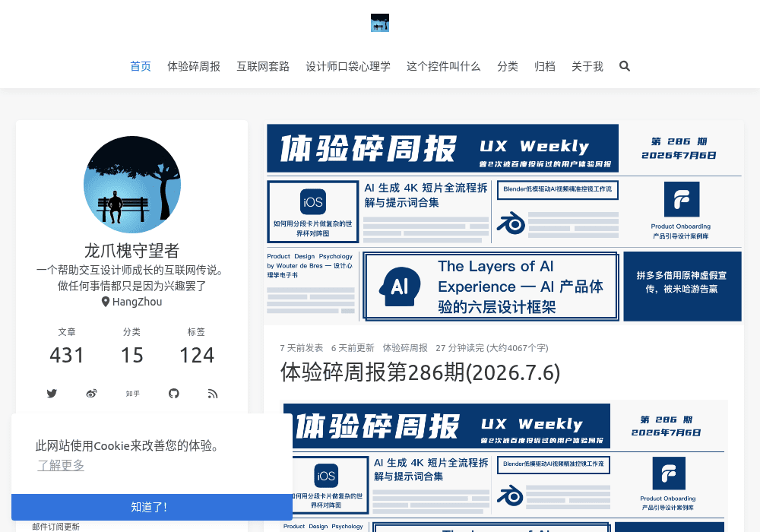760x532 pixels.
Task: Open the 设计师口袋心理学 navigation item
Action: [348, 66]
